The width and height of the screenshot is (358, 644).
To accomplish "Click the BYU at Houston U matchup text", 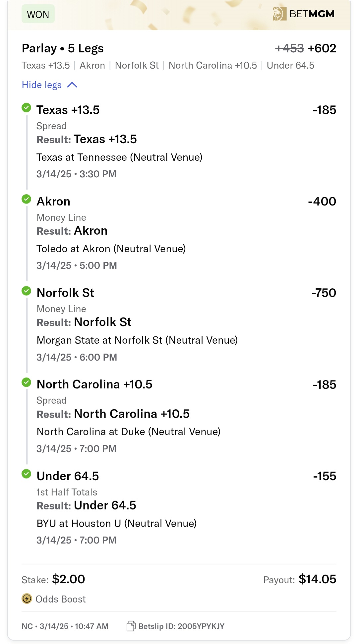I will point(117,523).
